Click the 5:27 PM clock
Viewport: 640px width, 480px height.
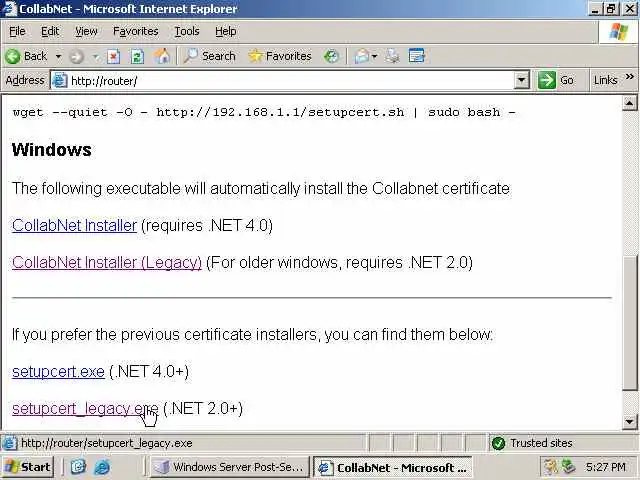point(606,467)
